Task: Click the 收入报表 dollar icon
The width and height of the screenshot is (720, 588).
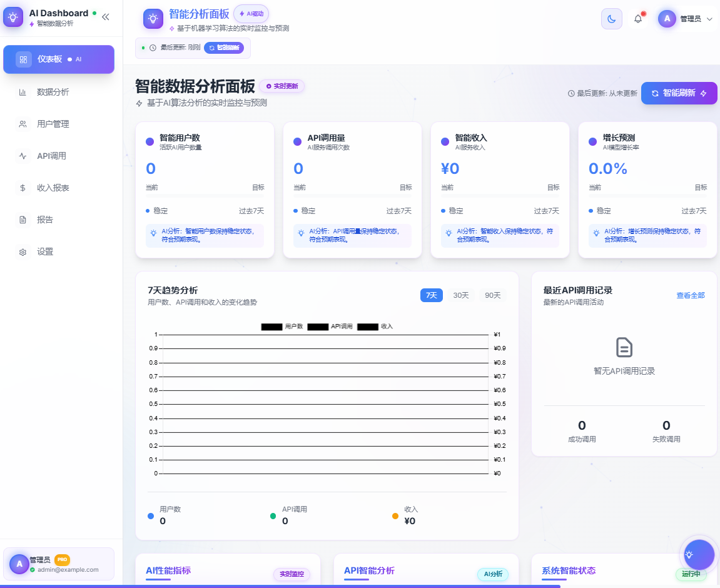Action: tap(23, 188)
